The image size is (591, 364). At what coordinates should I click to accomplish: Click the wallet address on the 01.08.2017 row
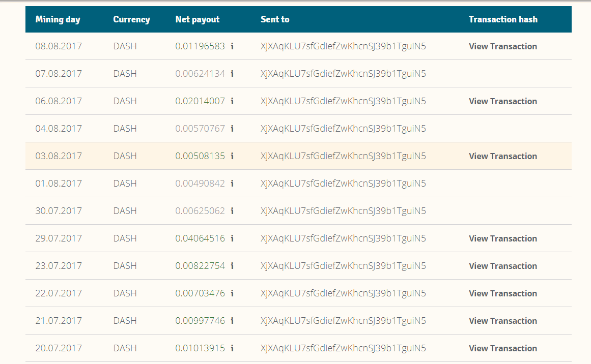pyautogui.click(x=343, y=184)
